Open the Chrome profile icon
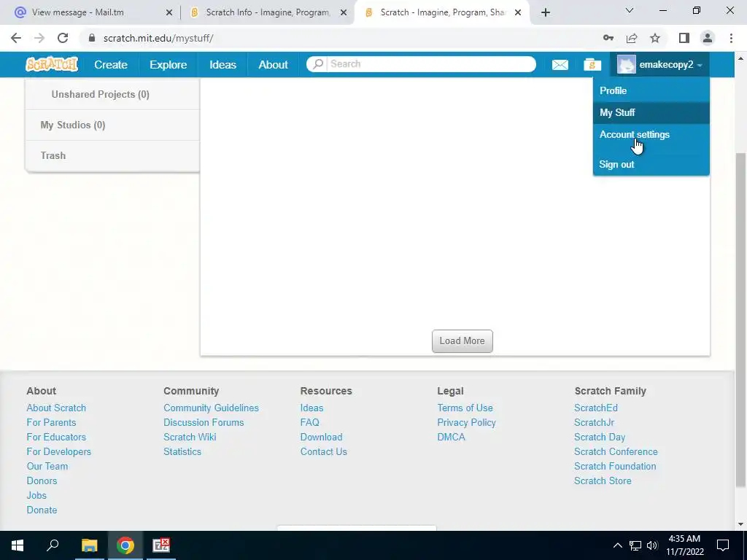Viewport: 747px width, 560px height. point(708,38)
